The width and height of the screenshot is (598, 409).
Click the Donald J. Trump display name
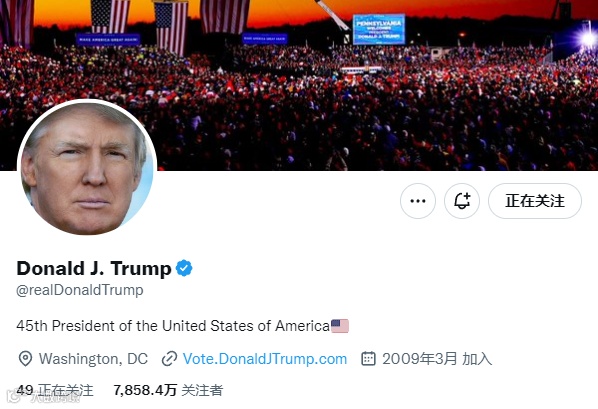[x=94, y=268]
